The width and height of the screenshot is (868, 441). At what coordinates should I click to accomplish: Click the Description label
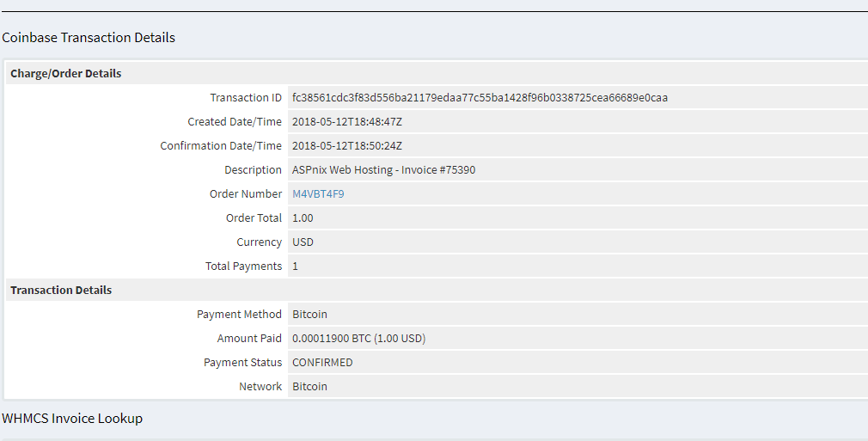pos(253,170)
